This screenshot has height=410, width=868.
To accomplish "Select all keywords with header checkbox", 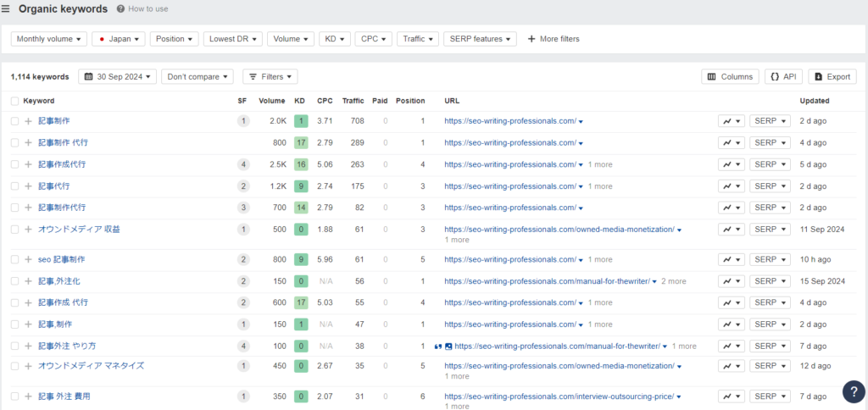I will click(14, 101).
